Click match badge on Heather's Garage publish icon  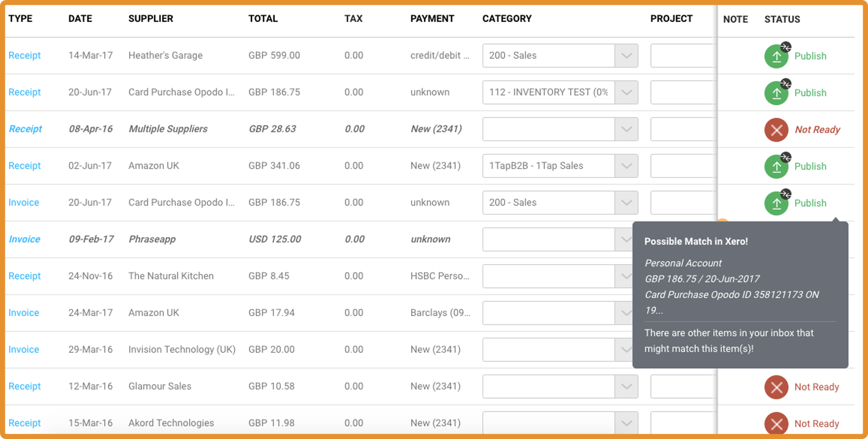pos(786,47)
